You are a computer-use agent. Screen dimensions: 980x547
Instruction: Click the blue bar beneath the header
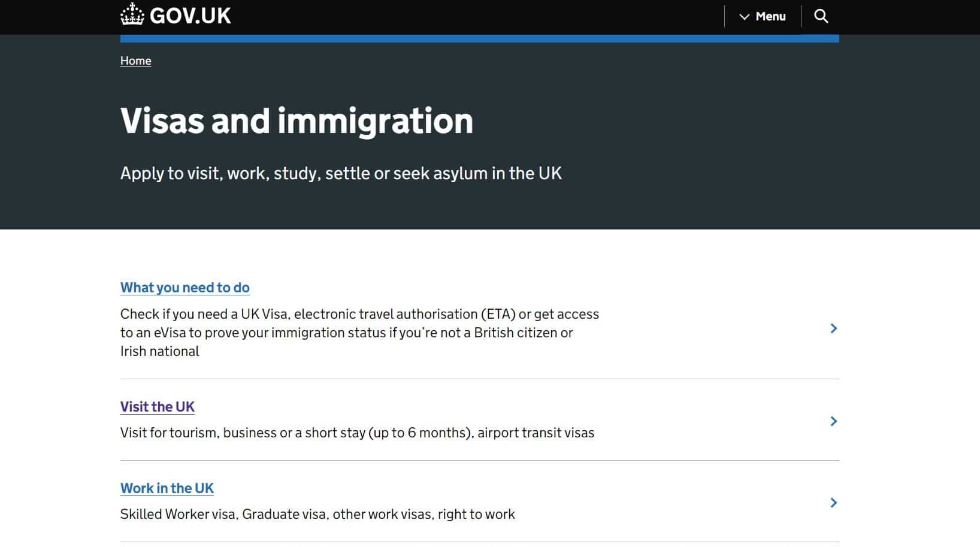pos(479,38)
